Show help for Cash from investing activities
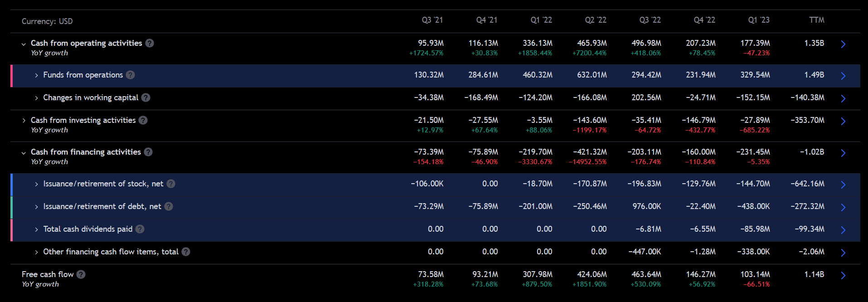Screen dimensions: 868x302 [x=143, y=120]
